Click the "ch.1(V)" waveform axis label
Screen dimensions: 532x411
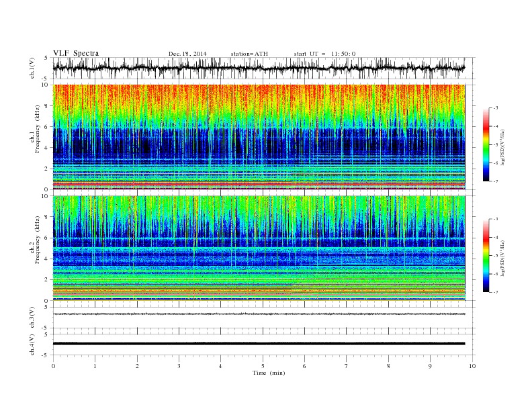coord(32,68)
